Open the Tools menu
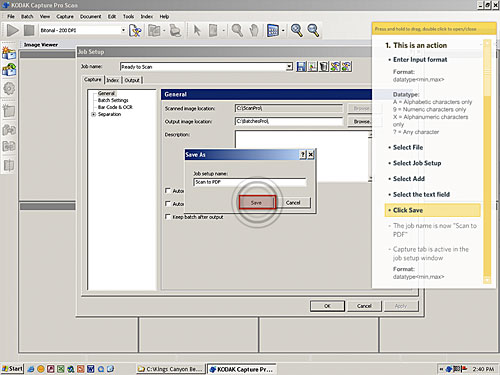Viewport: 500px width, 375px height. coord(128,16)
